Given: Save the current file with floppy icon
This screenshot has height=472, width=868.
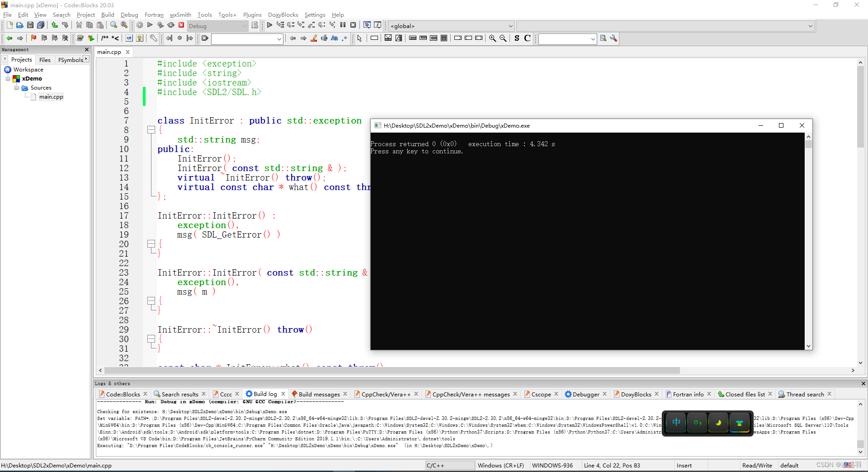Looking at the screenshot, I should point(30,25).
